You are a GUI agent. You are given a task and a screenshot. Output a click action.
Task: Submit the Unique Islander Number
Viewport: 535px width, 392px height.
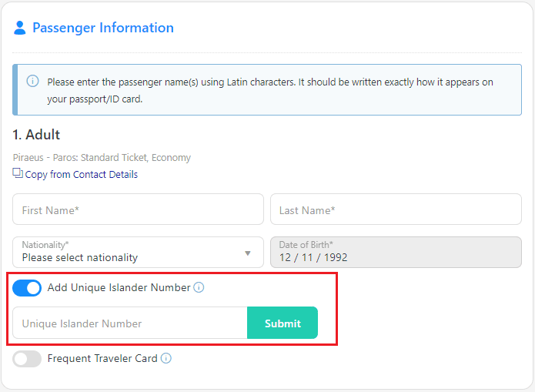[x=283, y=323]
